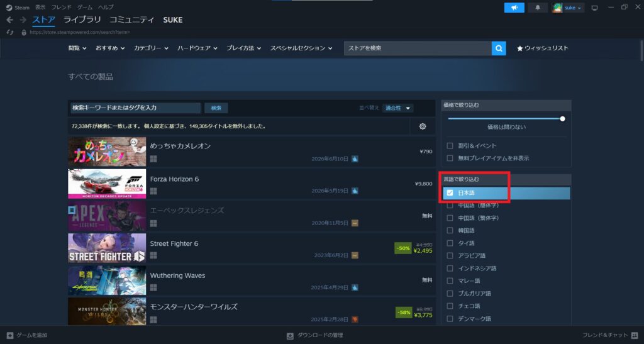Screen dimensions: 644x344
Task: Open the ヘルプ menu
Action: point(106,8)
